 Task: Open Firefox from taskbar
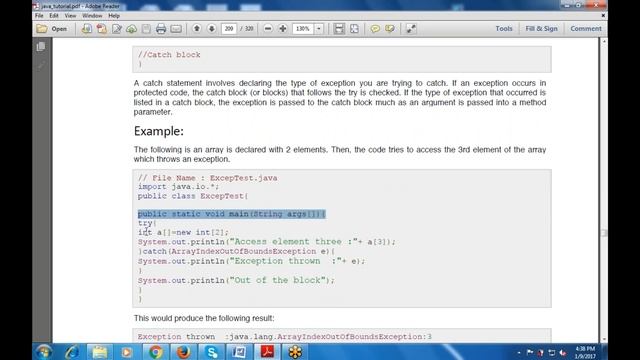[x=183, y=351]
